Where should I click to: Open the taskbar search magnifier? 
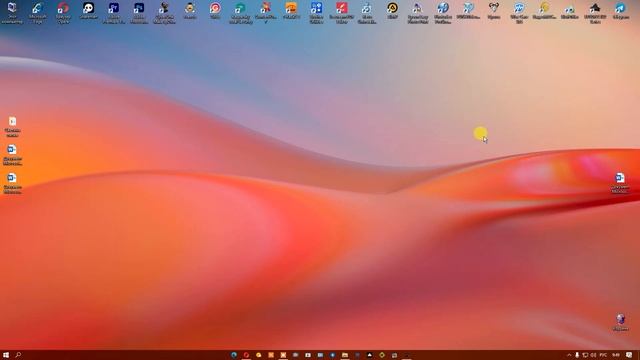pos(18,355)
